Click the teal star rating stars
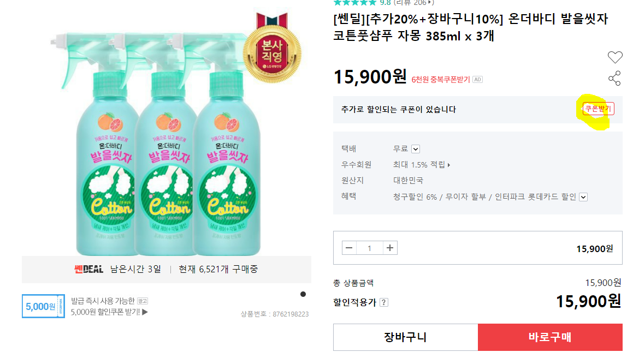Viewport: 633px width, 364px height. pos(355,3)
